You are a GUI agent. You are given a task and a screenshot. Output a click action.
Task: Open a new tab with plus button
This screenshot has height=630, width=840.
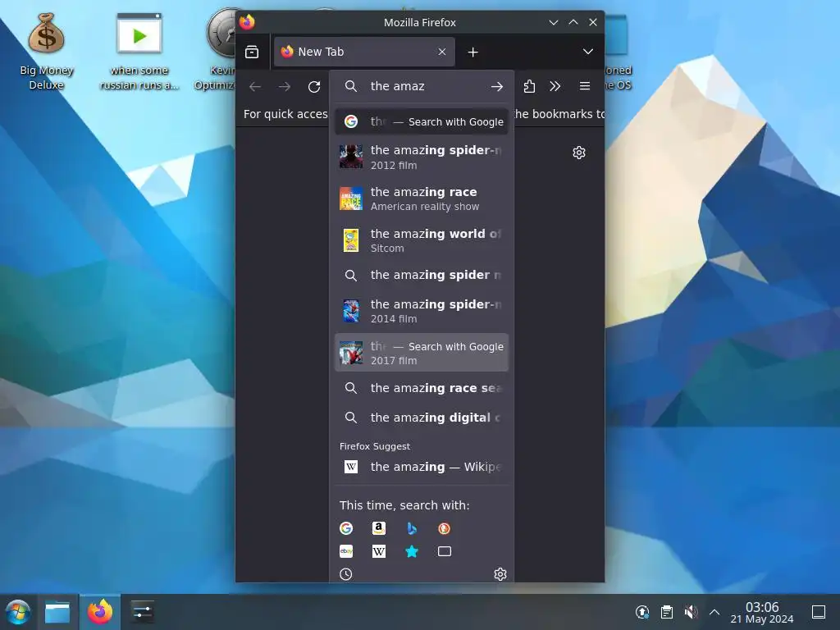(472, 52)
